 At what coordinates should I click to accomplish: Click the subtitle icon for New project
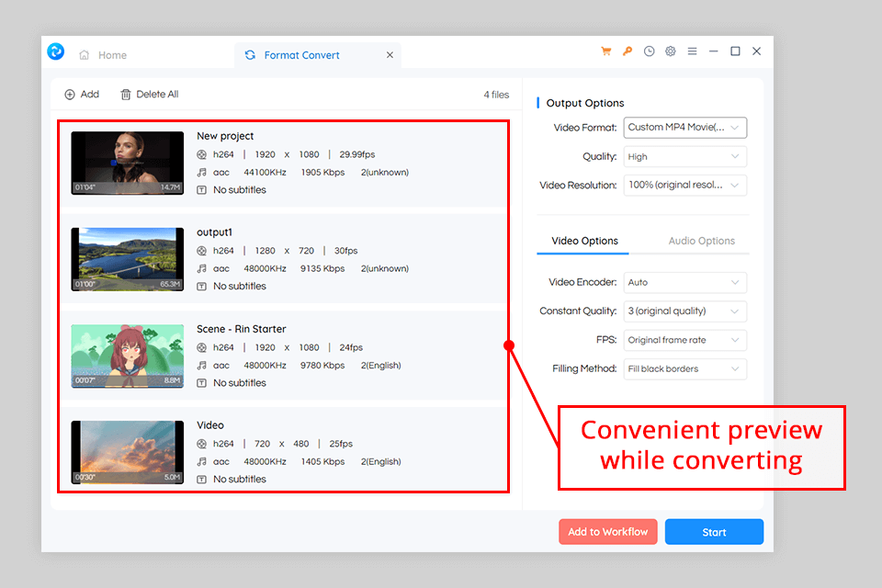[201, 190]
